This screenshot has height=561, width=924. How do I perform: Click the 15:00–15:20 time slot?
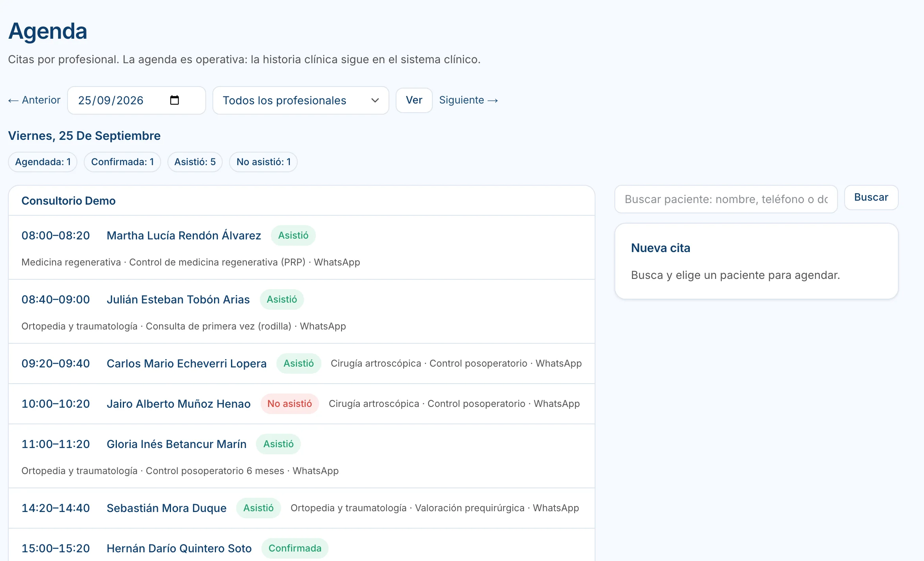pos(56,548)
